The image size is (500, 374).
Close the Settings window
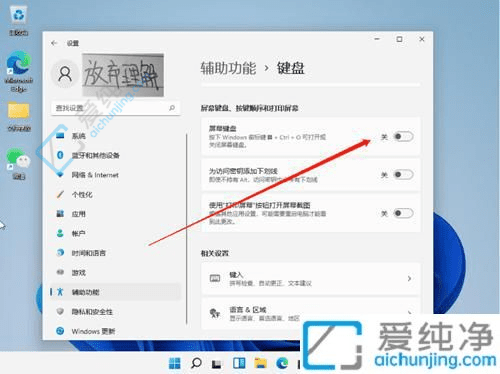422,39
